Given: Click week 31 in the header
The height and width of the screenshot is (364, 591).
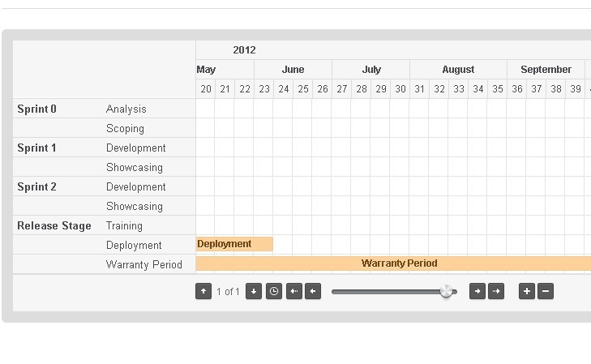Looking at the screenshot, I should pos(419,89).
